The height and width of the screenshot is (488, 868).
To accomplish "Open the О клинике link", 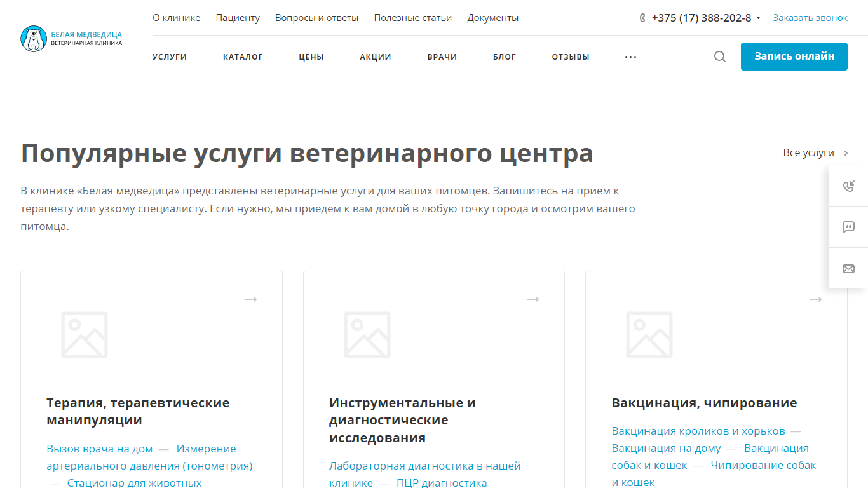I will [177, 18].
